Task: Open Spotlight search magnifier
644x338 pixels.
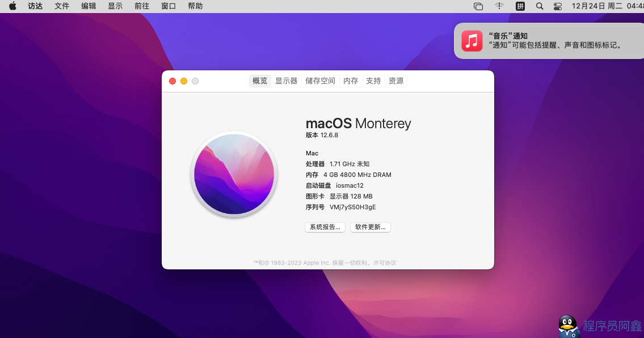Action: click(x=540, y=6)
